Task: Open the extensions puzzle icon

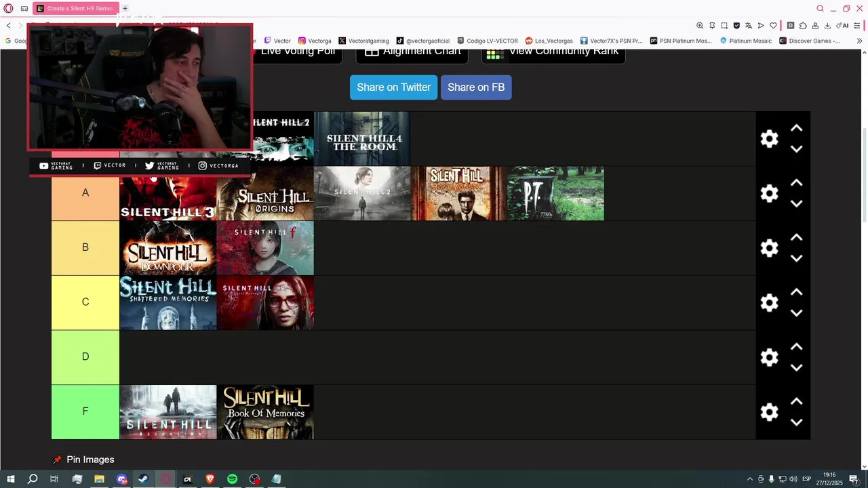Action: pyautogui.click(x=803, y=26)
